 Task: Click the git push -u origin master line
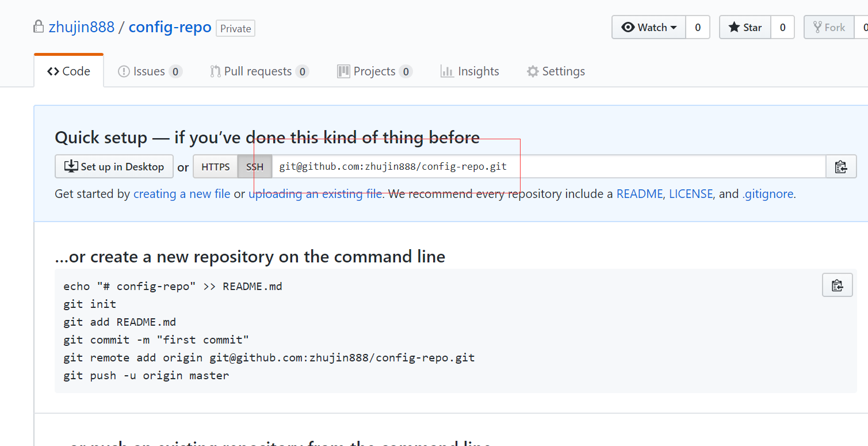(146, 375)
